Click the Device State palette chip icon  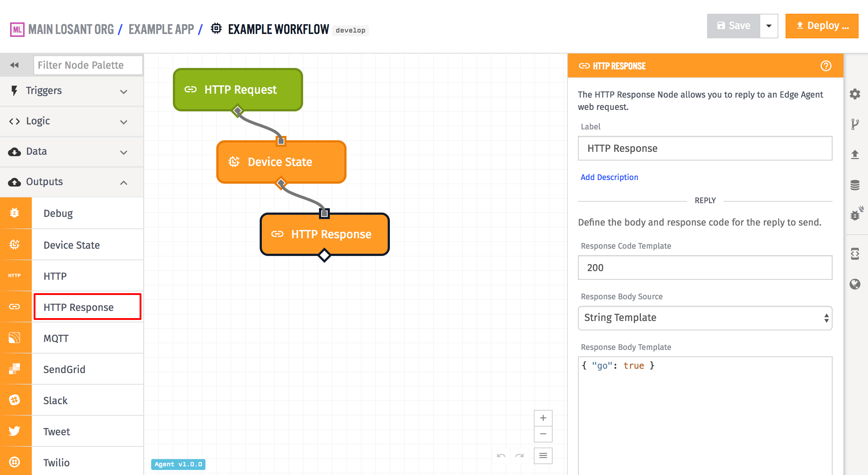[14, 245]
